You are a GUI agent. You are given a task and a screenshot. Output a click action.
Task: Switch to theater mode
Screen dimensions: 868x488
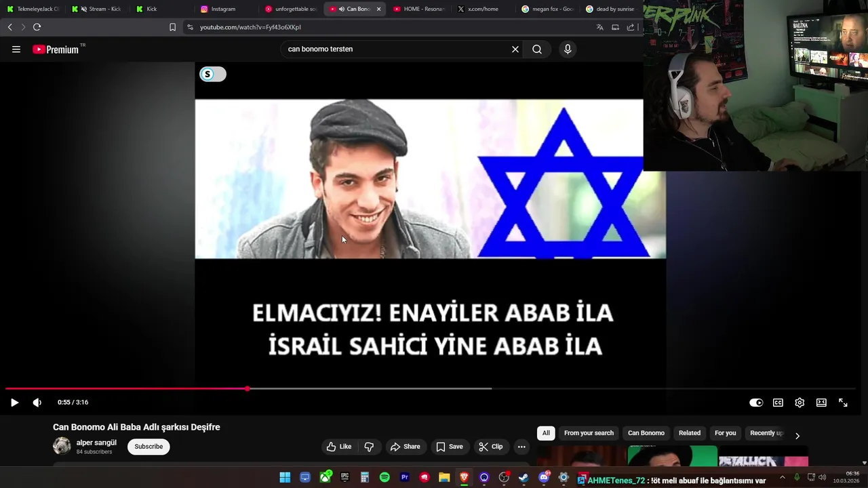click(x=821, y=403)
